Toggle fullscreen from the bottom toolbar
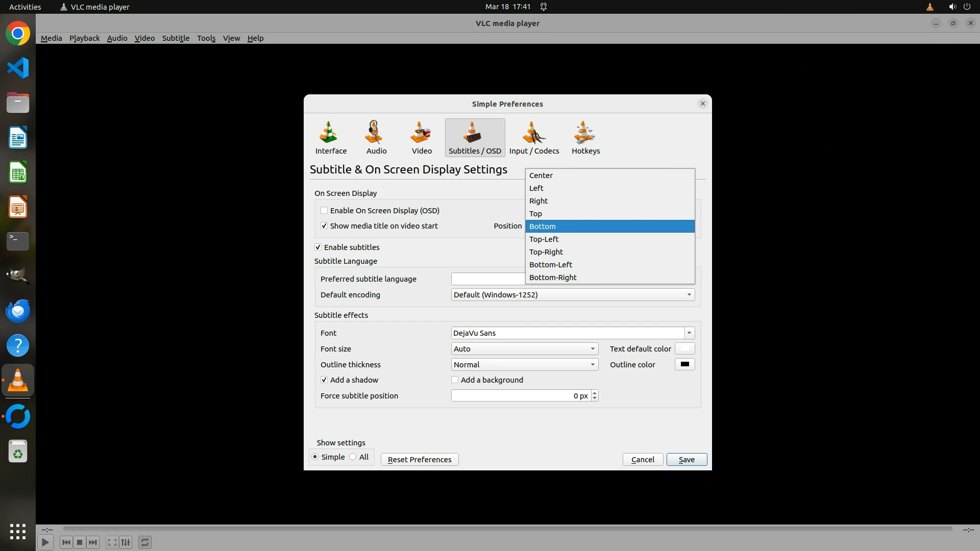This screenshot has width=980, height=551. [x=112, y=542]
